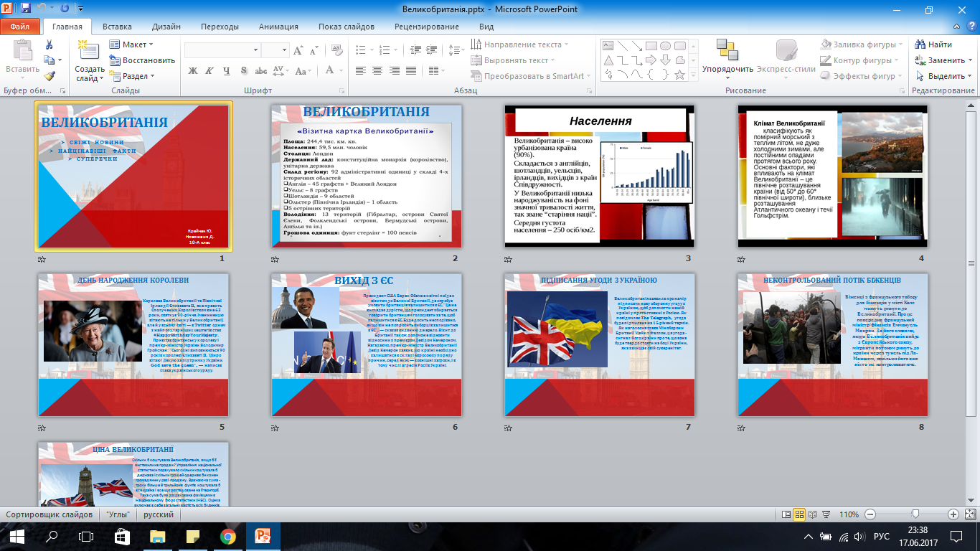Viewport: 980px width, 551px height.
Task: Toggle strikethrough (abc)
Action: [x=261, y=70]
